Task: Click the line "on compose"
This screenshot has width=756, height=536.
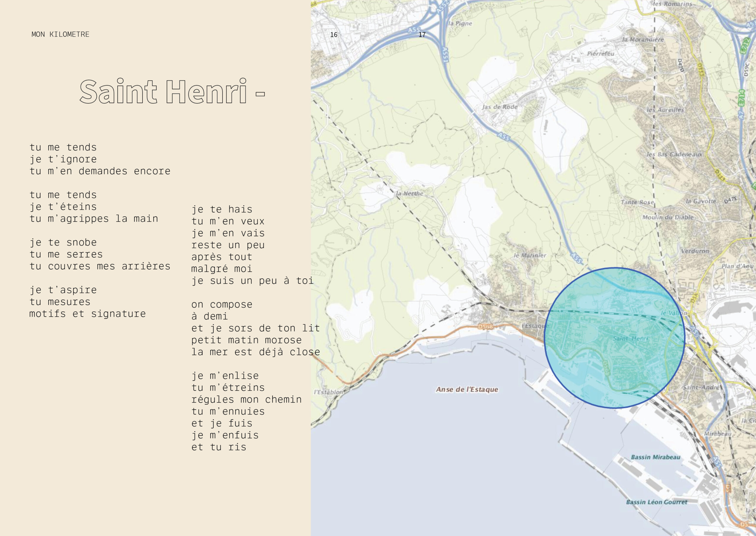Action: 222,304
